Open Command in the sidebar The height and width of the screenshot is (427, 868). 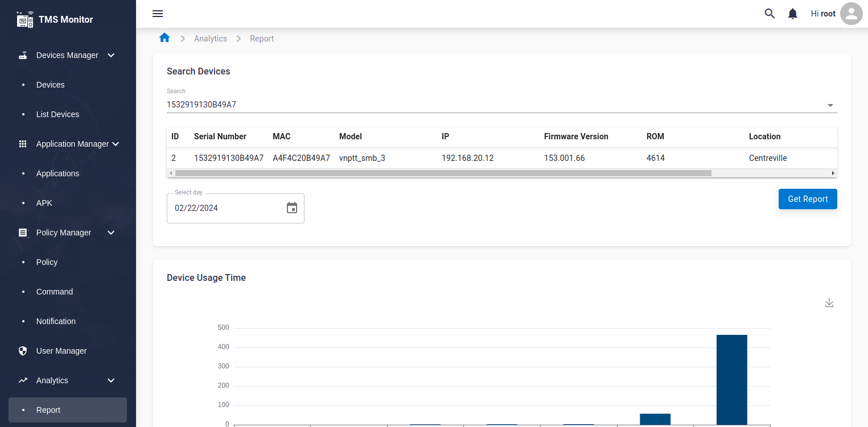[x=68, y=292]
